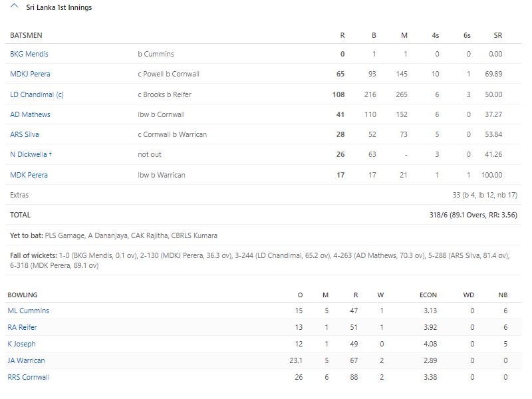Click LD Chandimal (c) player name
532x399 pixels.
(37, 94)
